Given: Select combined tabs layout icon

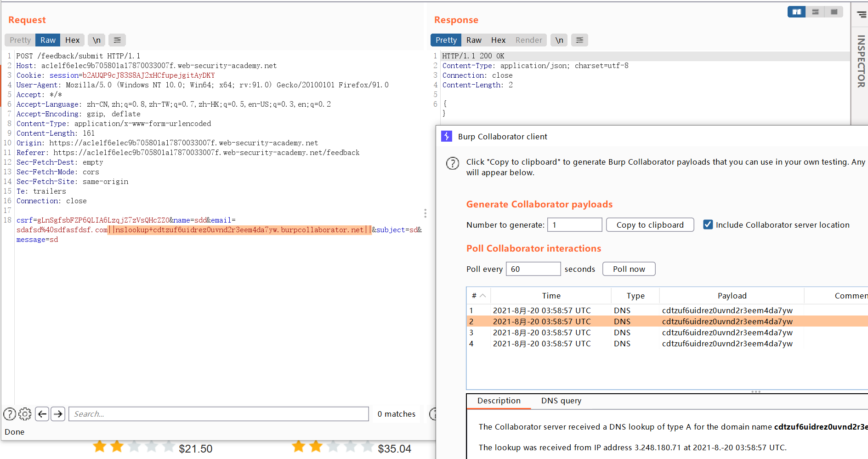Looking at the screenshot, I should pos(834,12).
